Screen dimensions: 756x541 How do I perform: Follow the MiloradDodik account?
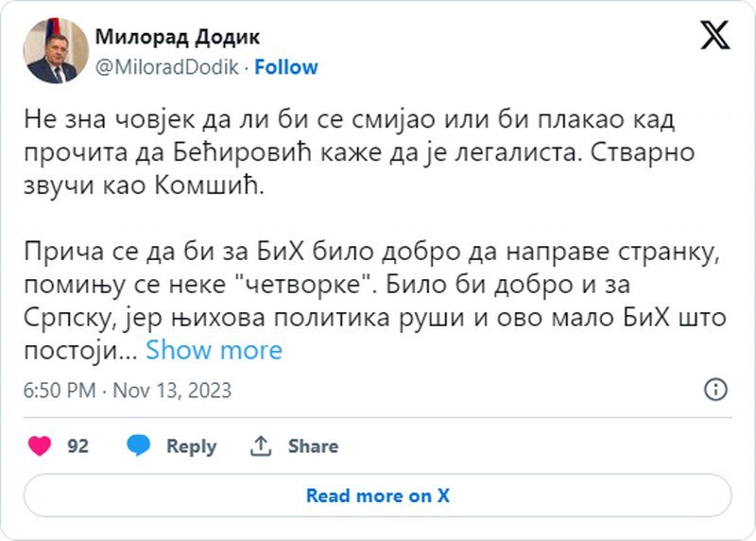[286, 67]
